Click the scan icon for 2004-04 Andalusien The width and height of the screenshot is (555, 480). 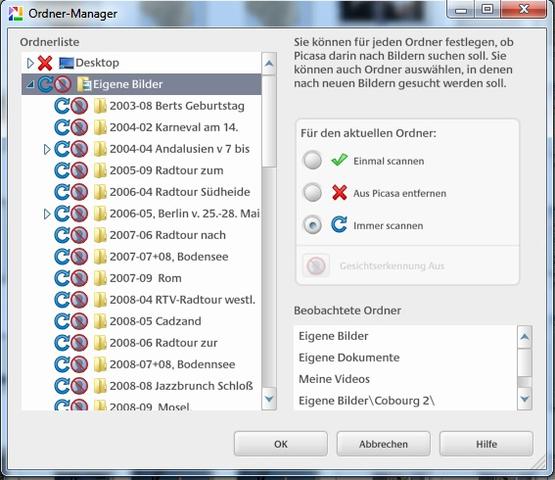[x=62, y=149]
